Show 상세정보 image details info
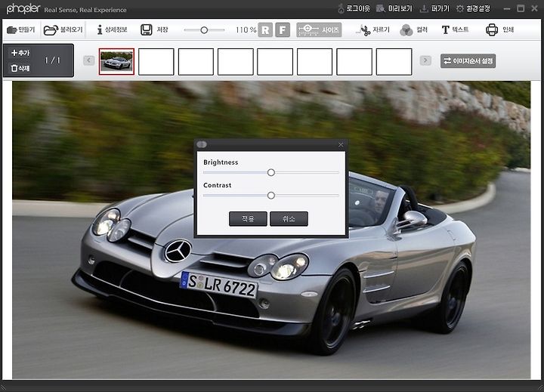This screenshot has width=544, height=392. [x=112, y=29]
